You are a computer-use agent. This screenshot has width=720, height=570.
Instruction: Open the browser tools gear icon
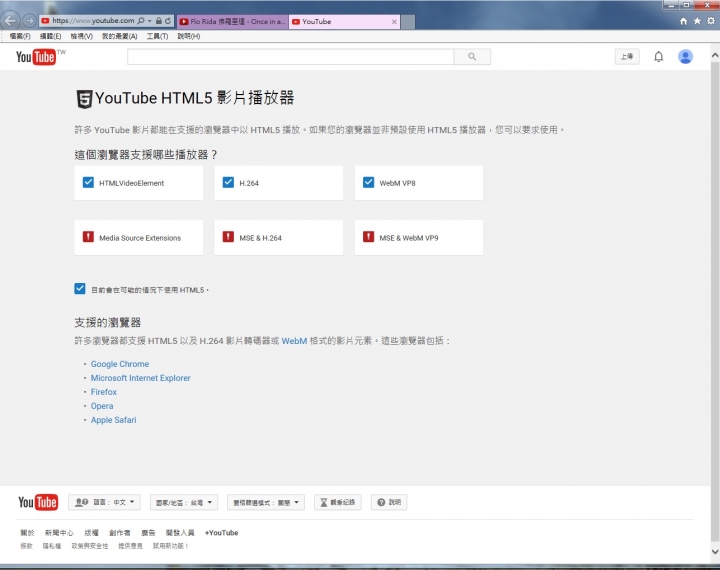pos(711,21)
